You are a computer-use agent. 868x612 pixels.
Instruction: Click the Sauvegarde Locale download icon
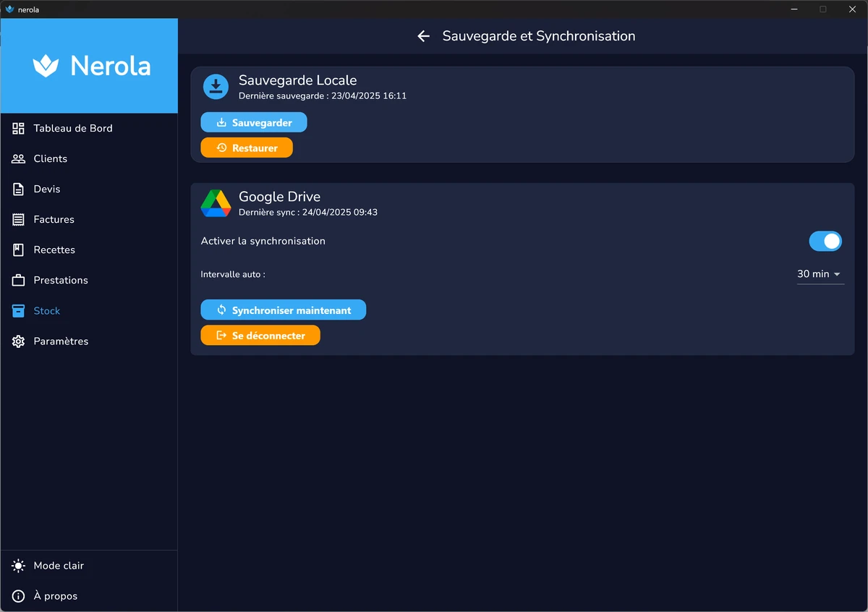coord(216,86)
